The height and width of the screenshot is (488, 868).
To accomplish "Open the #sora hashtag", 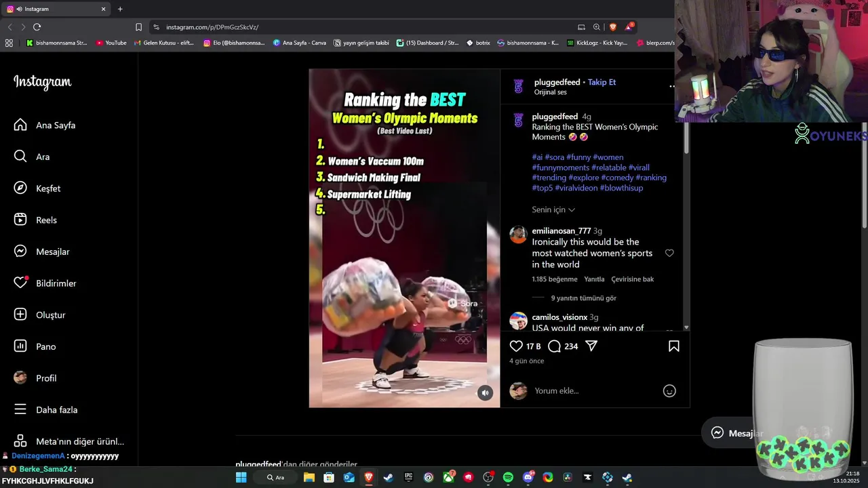I will (x=555, y=157).
